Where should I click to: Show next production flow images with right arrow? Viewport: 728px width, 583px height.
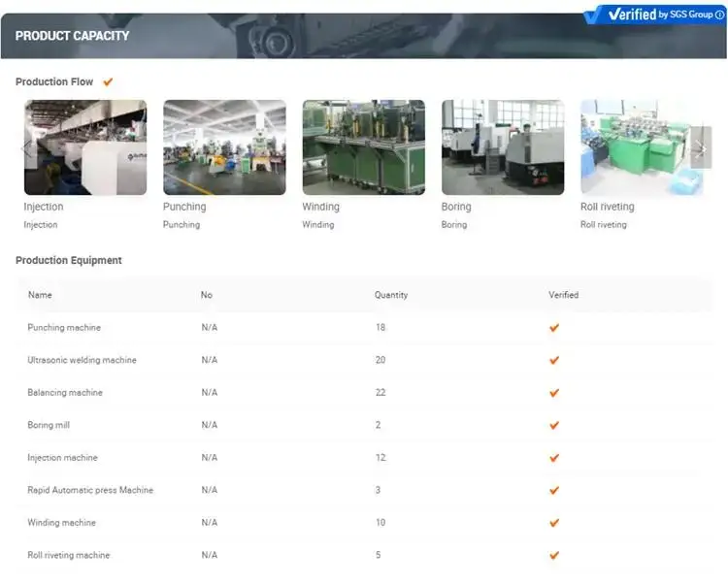tap(701, 147)
